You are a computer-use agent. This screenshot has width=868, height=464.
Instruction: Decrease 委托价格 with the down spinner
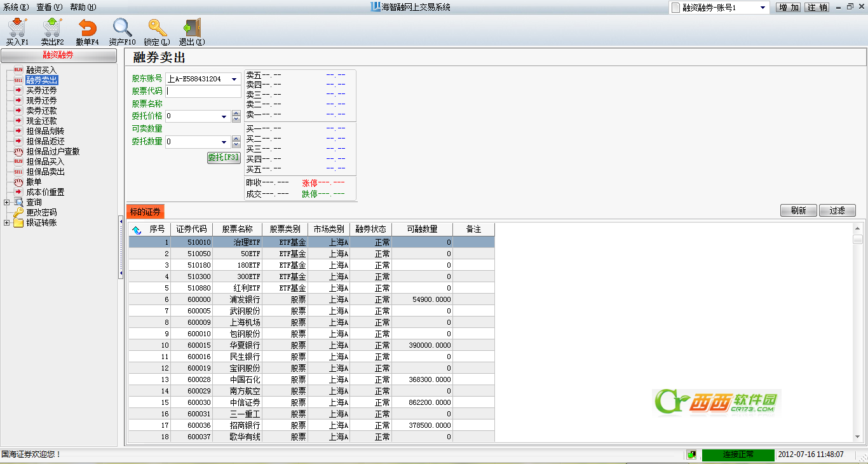pos(236,119)
